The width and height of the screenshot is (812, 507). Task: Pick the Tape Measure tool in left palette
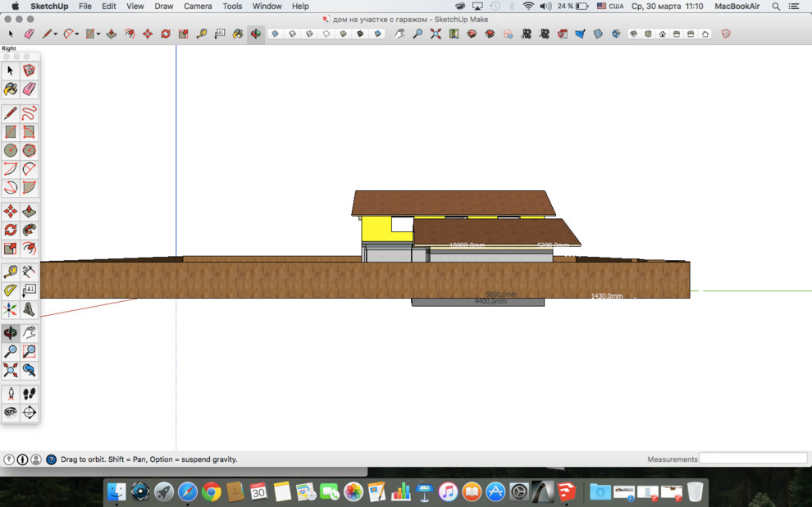click(11, 272)
